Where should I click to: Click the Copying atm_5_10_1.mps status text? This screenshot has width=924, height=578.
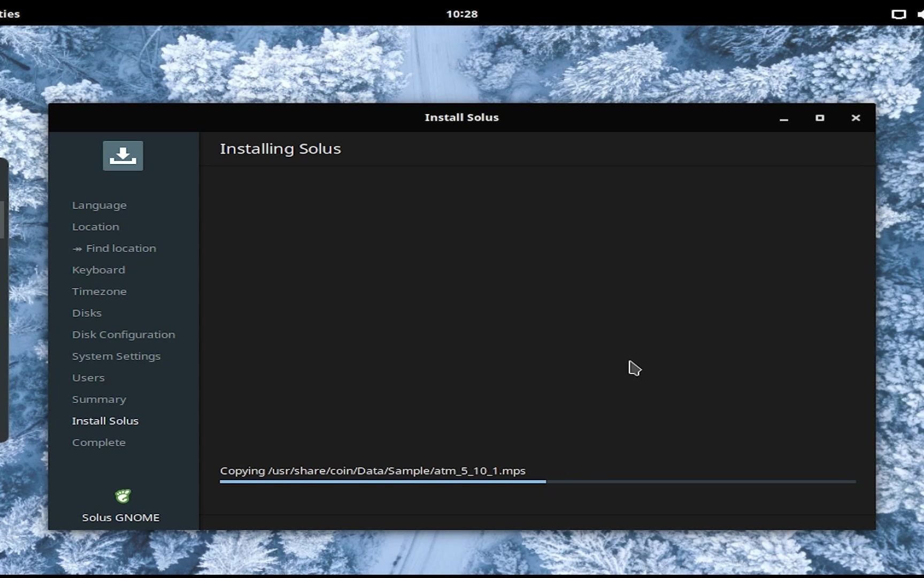tap(373, 470)
